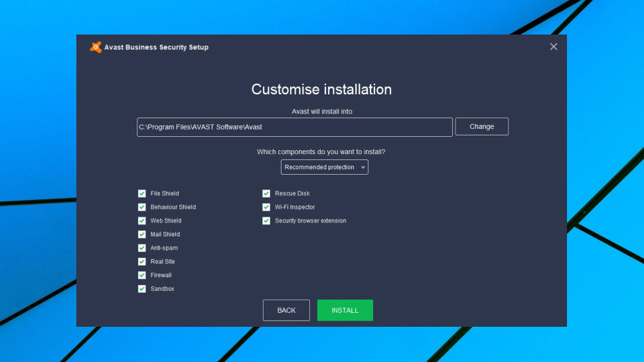
Task: Uncheck the Sandbox checkbox
Action: [x=141, y=289]
